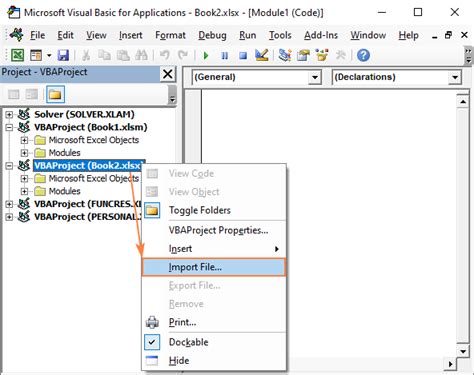Click the Break pause icon
Image resolution: width=474 pixels, height=375 pixels.
(x=225, y=55)
